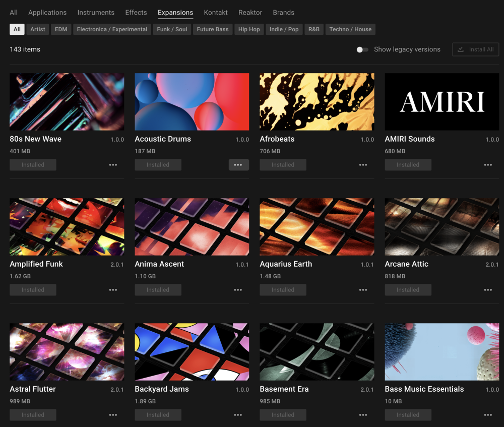
Task: Open the AMIRI Sounds cover thumbnail
Action: (442, 102)
